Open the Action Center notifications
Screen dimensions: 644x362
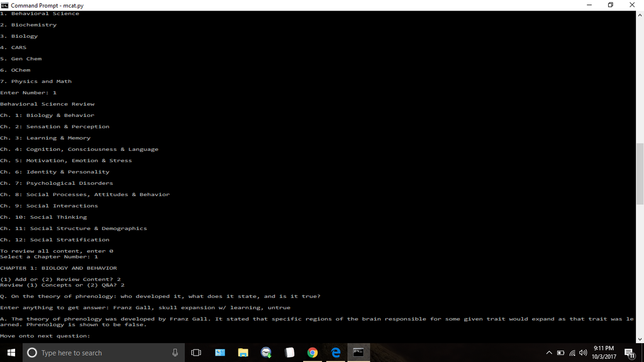pos(630,353)
